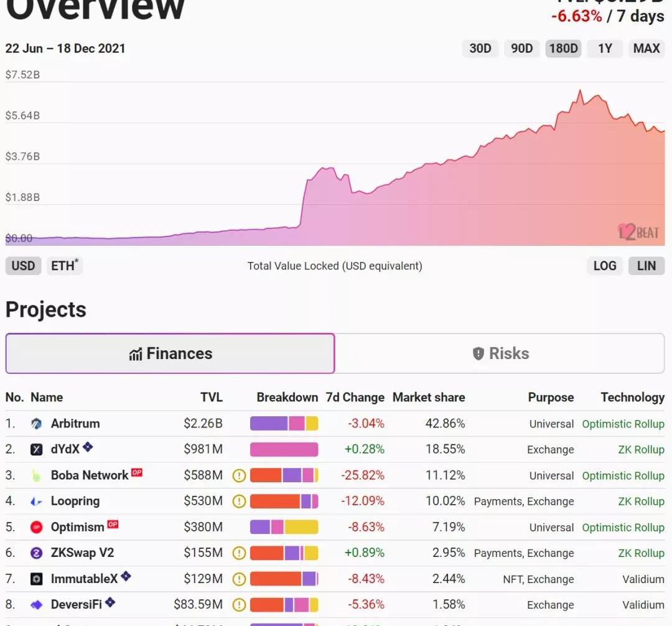This screenshot has width=672, height=626.
Task: Show the MAX time range
Action: coord(646,49)
